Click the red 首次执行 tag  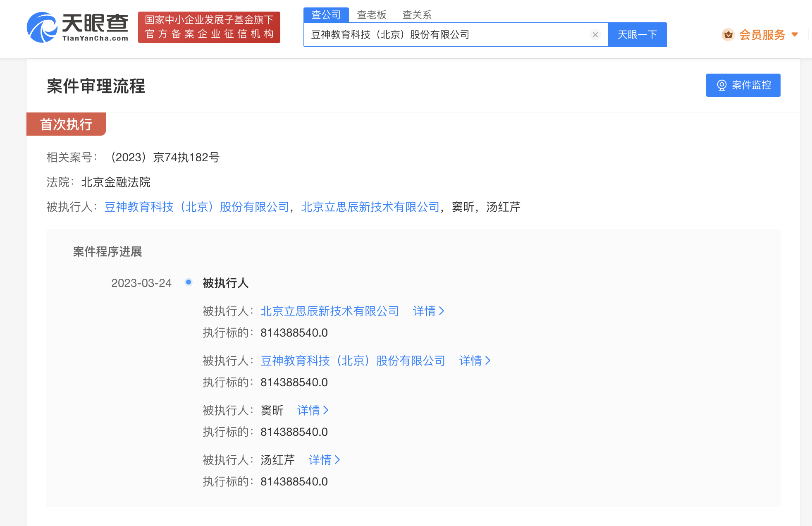66,124
